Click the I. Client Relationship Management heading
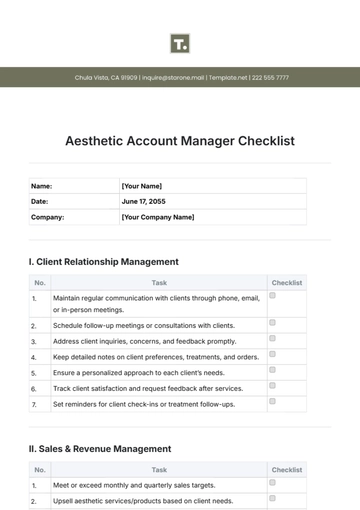 [x=104, y=262]
